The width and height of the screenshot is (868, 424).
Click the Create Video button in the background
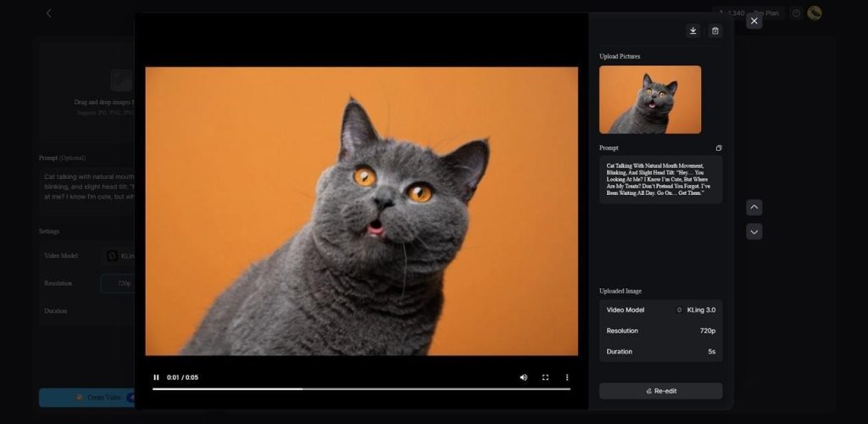[x=87, y=398]
